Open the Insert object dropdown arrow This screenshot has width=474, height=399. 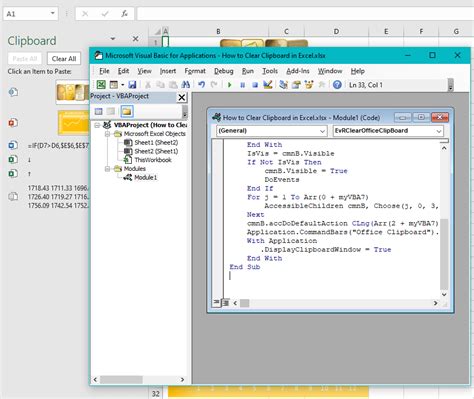coord(122,85)
